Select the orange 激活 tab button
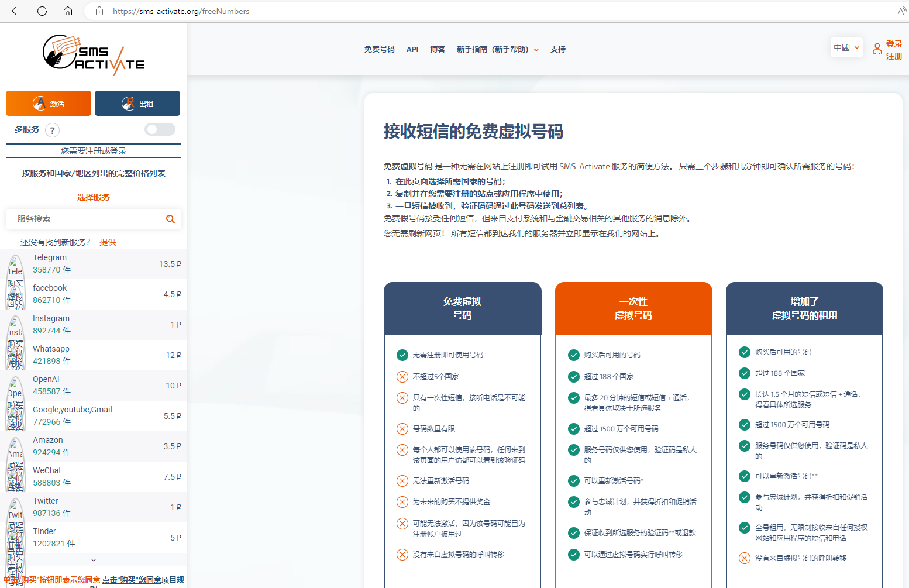The width and height of the screenshot is (909, 588). pyautogui.click(x=49, y=104)
